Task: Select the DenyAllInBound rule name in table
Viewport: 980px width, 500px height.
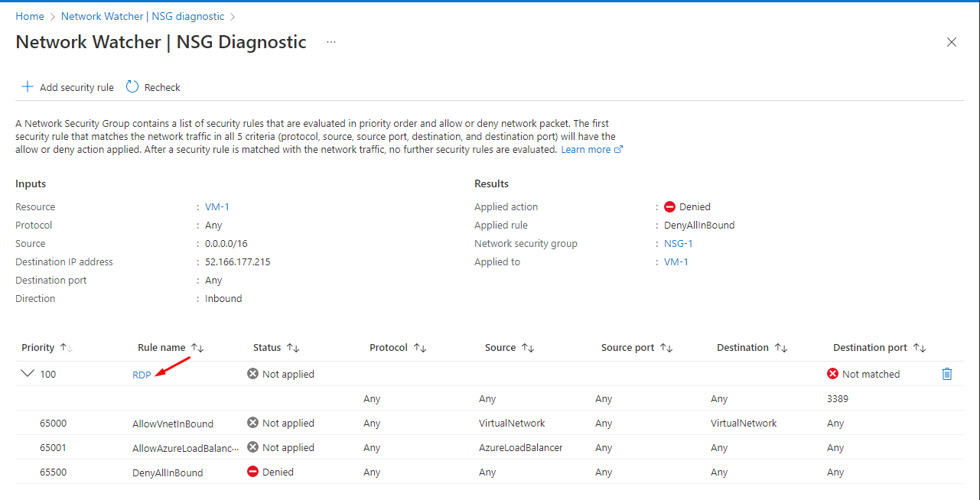Action: pos(168,472)
